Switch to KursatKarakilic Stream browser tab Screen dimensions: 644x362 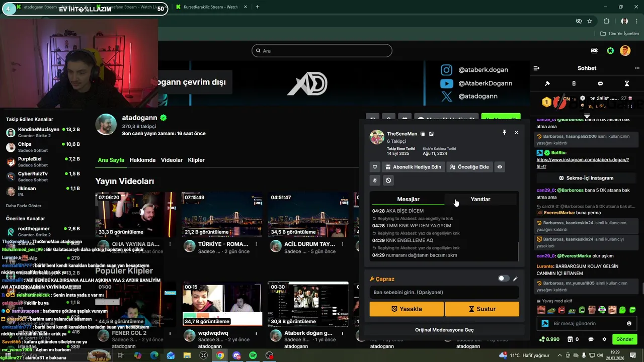[x=210, y=7]
